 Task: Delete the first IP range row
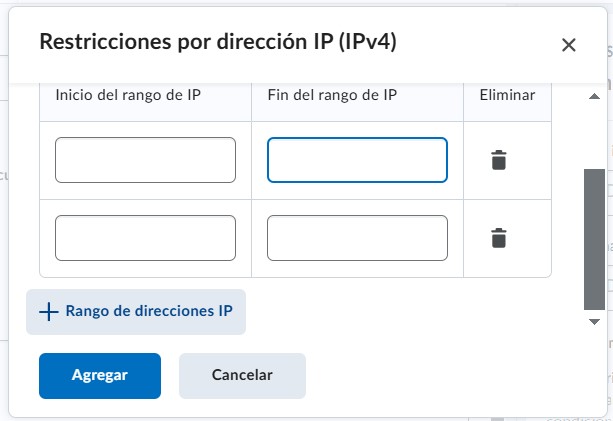(x=499, y=160)
